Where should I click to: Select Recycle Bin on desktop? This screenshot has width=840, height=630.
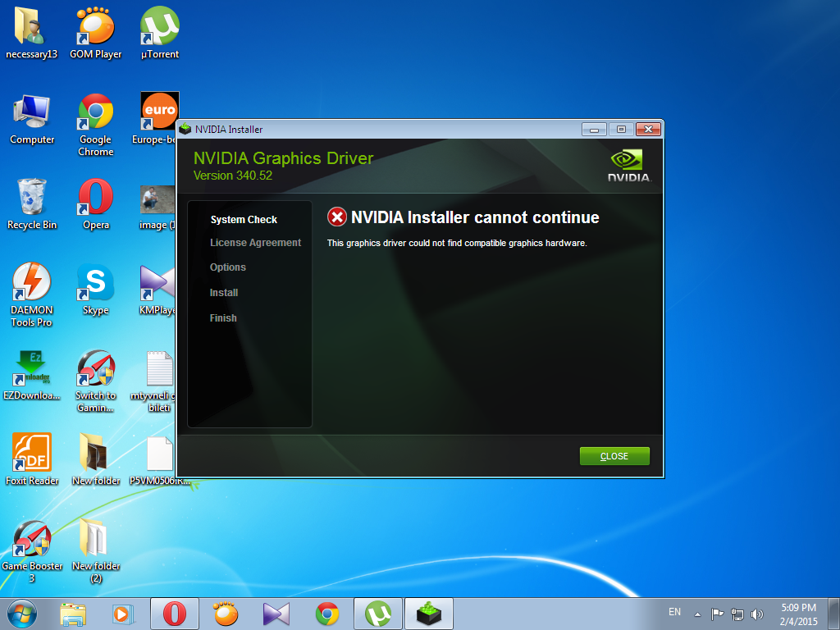[32, 204]
